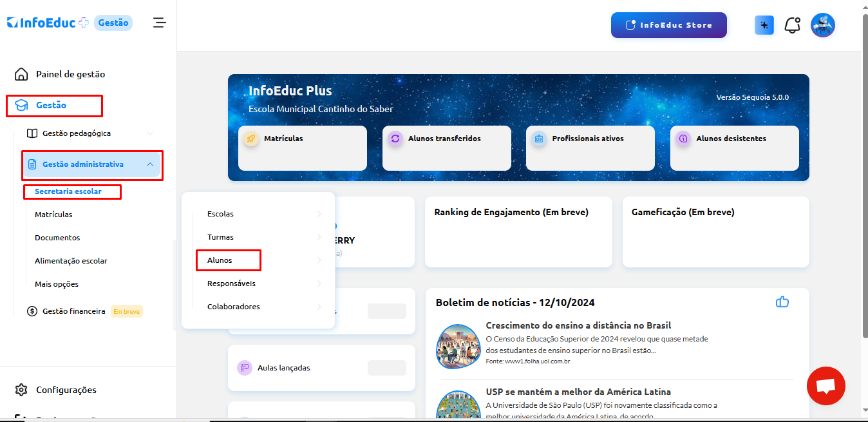
Task: Click the Alunos transferidos sync icon
Action: coord(395,139)
